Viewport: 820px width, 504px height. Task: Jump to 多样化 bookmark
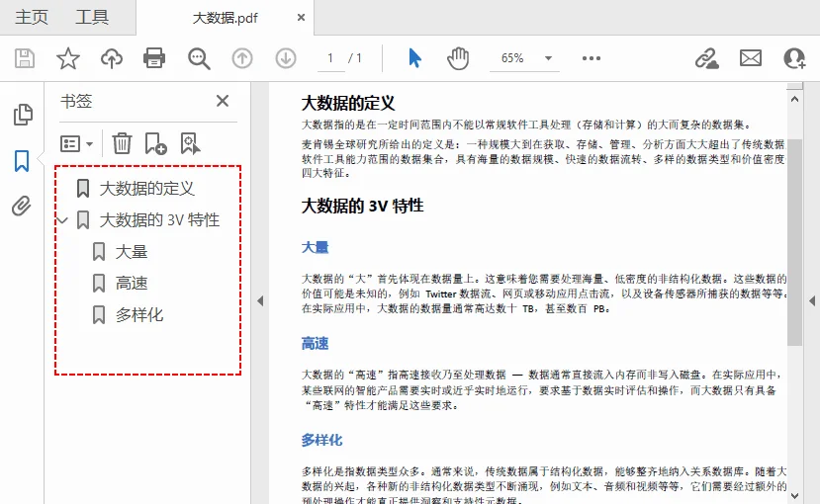[139, 314]
